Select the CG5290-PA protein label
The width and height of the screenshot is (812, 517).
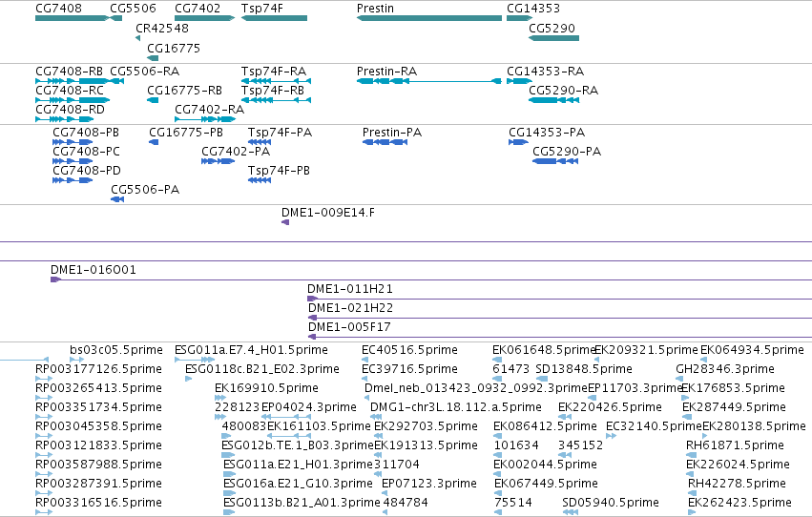click(x=567, y=152)
